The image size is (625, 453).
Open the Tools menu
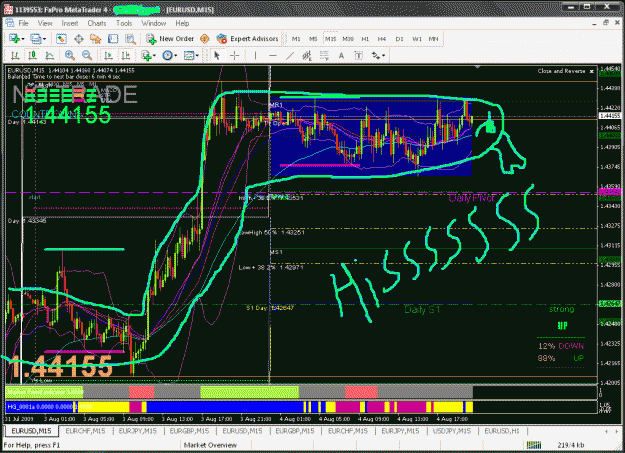124,23
